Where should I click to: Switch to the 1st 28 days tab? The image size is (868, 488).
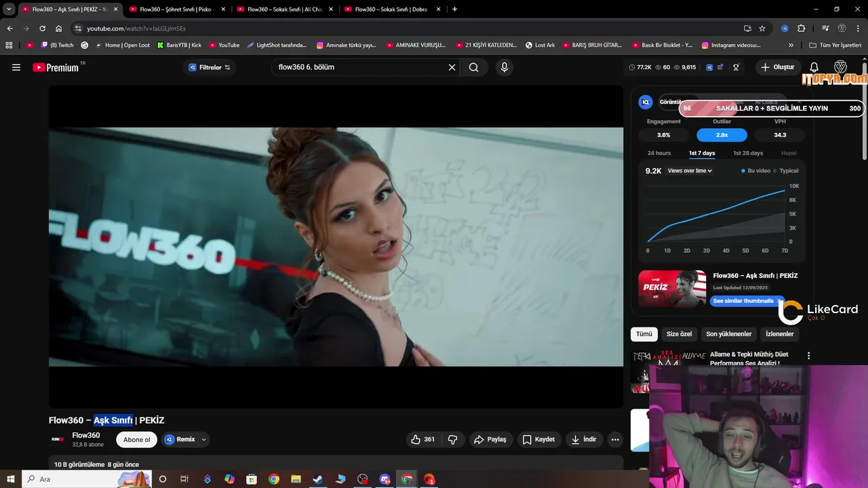[748, 153]
